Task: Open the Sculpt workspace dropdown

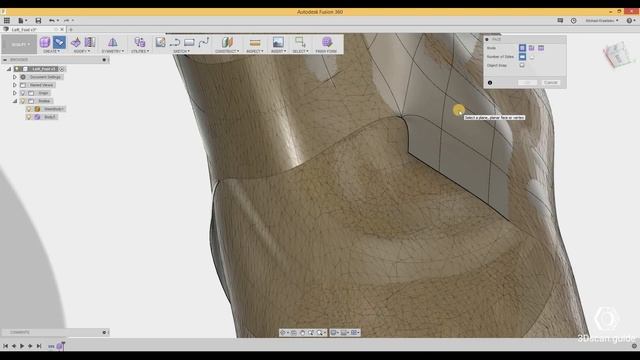Action: (x=19, y=44)
